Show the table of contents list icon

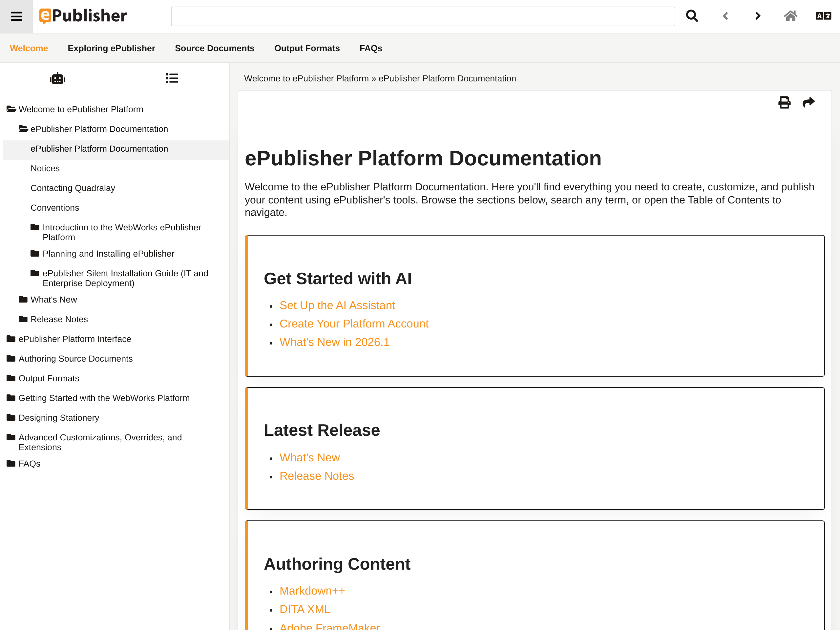click(x=172, y=78)
